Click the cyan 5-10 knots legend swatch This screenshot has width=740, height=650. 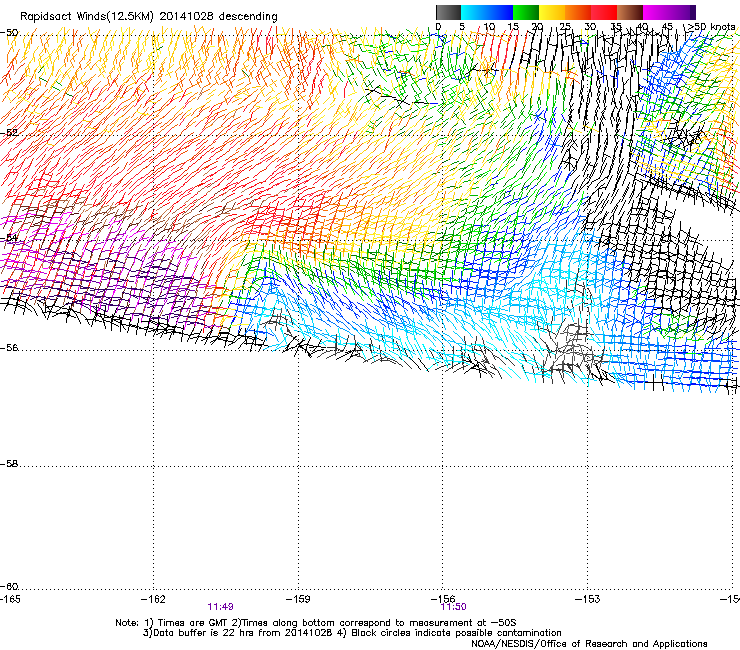tap(474, 12)
